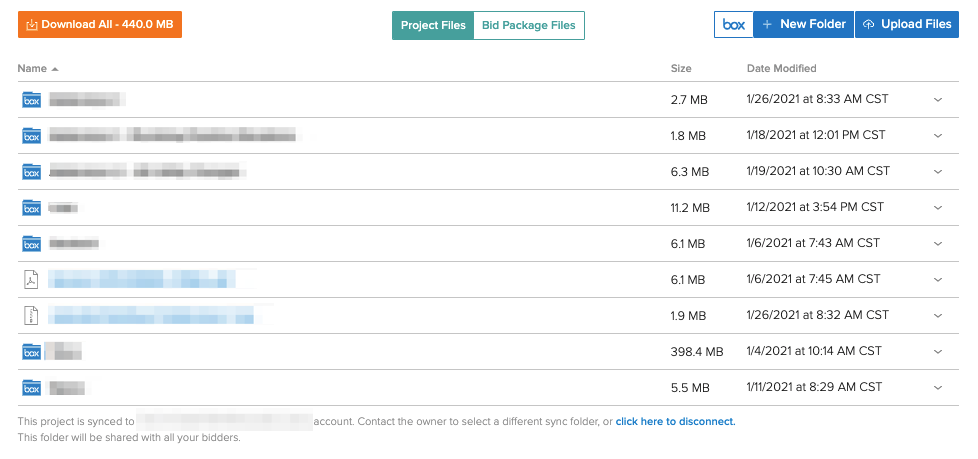Click the PDF file icon in the 6.1 MB row
The image size is (978, 459).
(x=31, y=280)
